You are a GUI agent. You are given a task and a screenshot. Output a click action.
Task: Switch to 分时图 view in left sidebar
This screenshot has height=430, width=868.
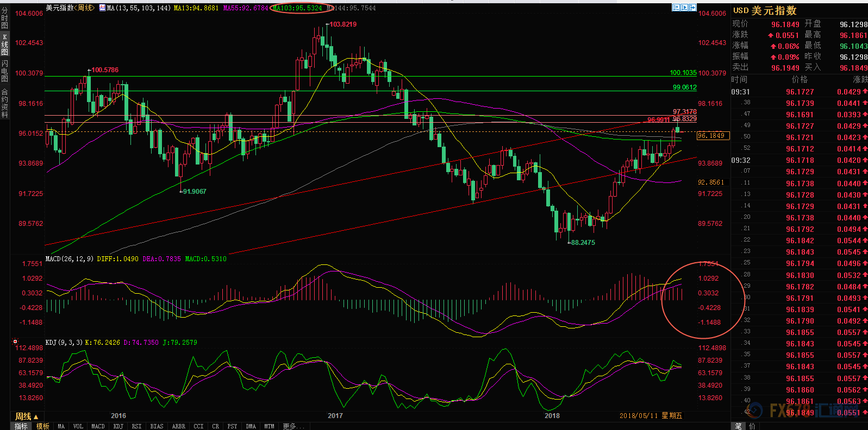tap(5, 18)
